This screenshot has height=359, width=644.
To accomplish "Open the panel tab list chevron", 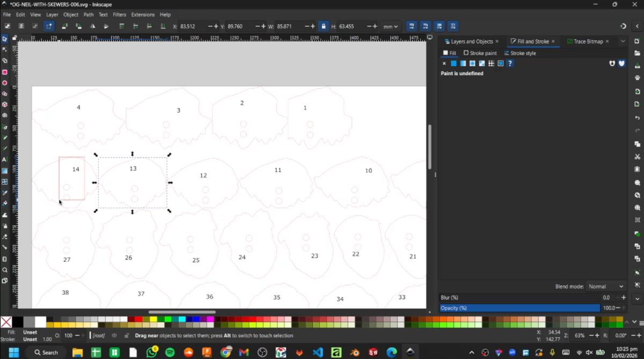I will 623,41.
